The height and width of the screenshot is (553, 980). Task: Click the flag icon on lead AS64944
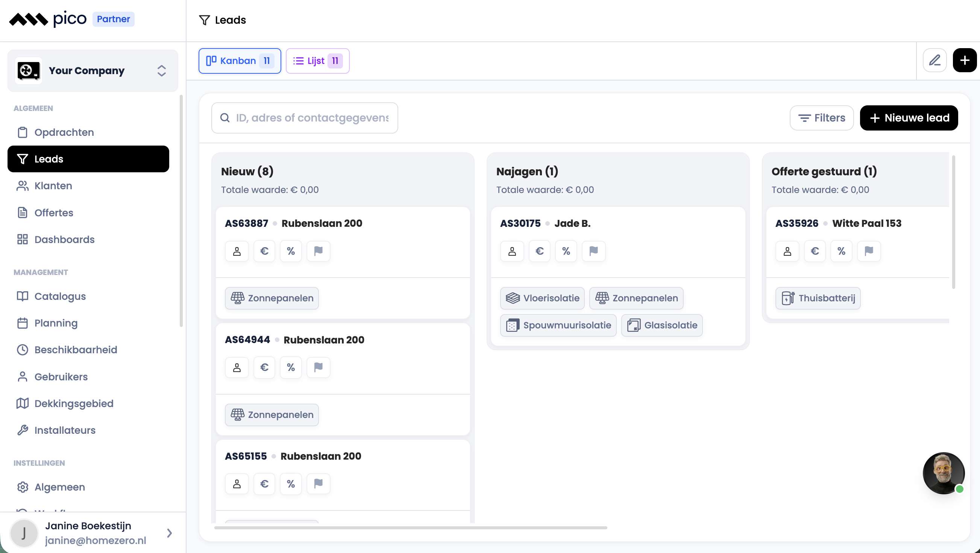click(x=319, y=368)
